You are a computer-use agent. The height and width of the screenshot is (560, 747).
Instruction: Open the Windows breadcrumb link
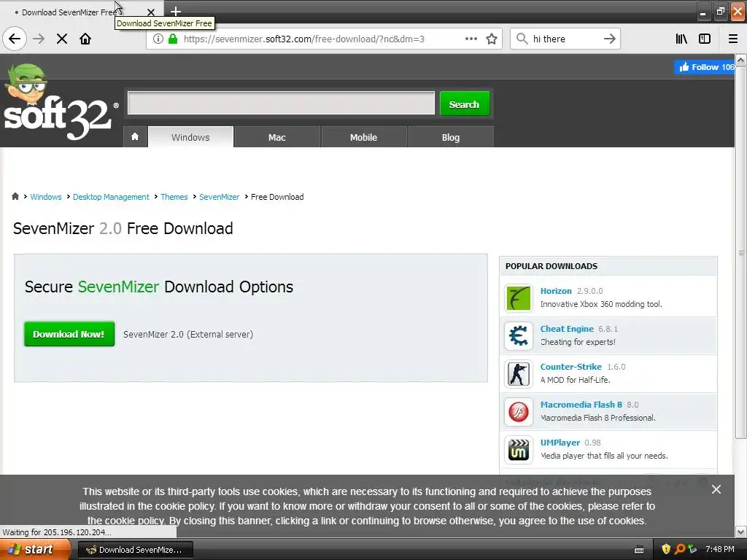(46, 197)
